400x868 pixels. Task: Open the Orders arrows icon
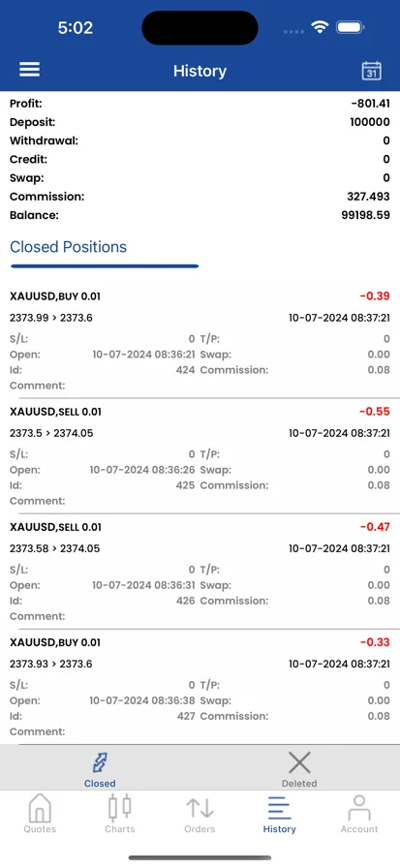(200, 808)
